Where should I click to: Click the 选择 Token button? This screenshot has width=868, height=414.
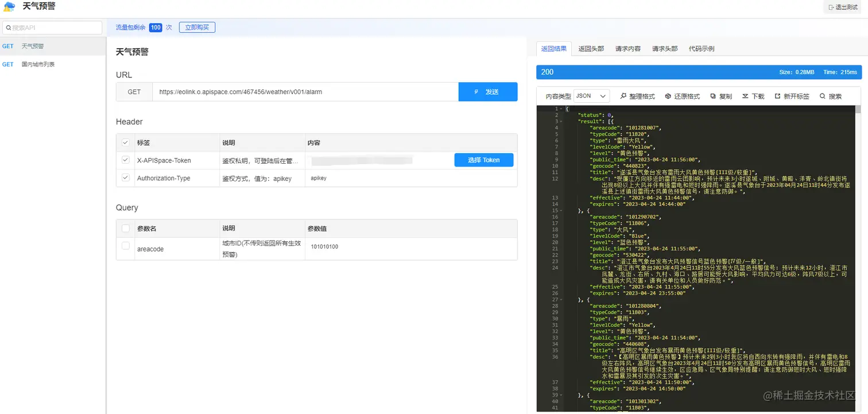484,160
